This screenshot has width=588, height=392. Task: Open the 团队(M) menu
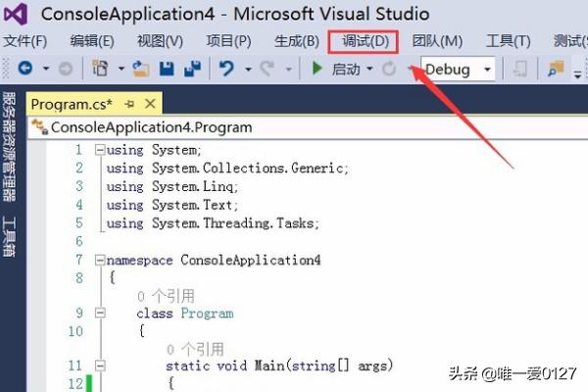pos(437,41)
